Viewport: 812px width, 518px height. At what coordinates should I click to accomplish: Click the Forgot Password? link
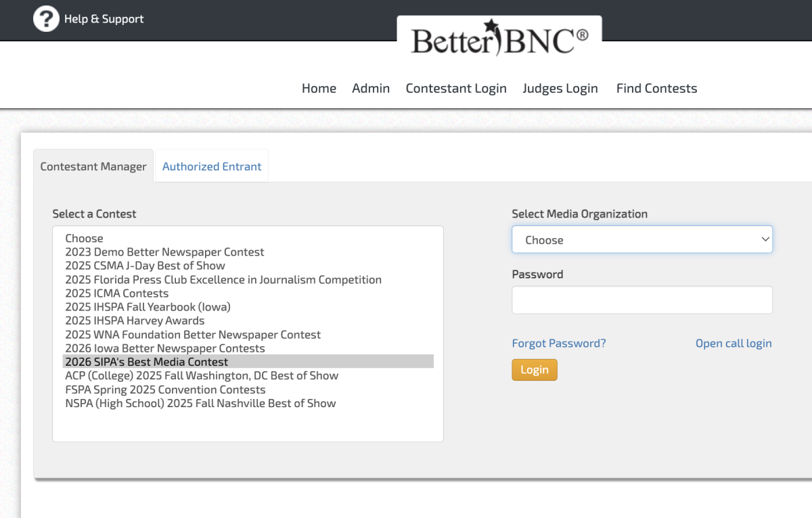coord(559,344)
